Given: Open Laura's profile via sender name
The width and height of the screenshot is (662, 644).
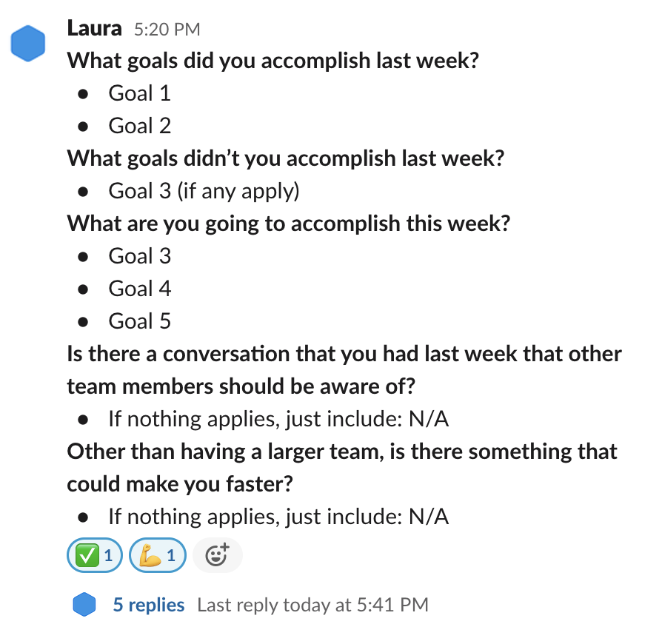Looking at the screenshot, I should click(x=93, y=29).
